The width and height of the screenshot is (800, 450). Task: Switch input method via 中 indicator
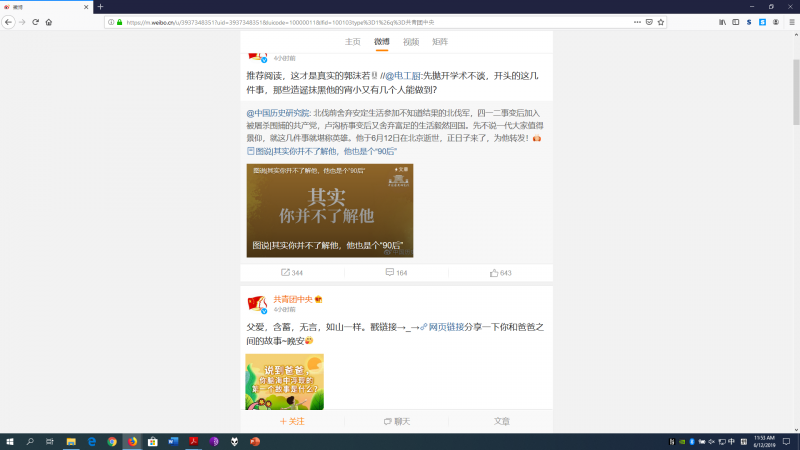pyautogui.click(x=731, y=442)
